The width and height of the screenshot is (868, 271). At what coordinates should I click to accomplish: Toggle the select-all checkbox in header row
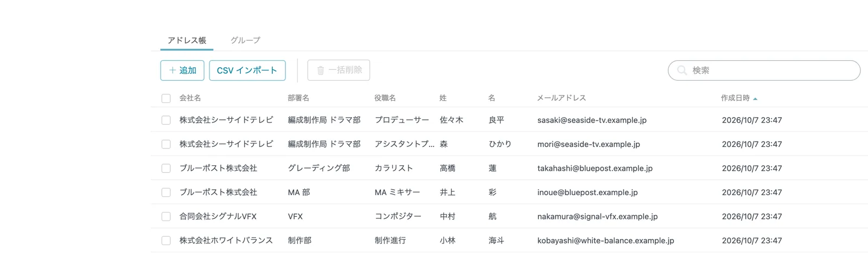166,99
